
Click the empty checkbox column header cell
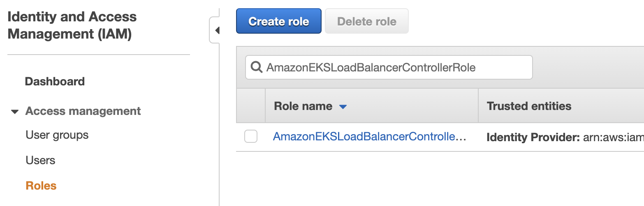pos(251,105)
